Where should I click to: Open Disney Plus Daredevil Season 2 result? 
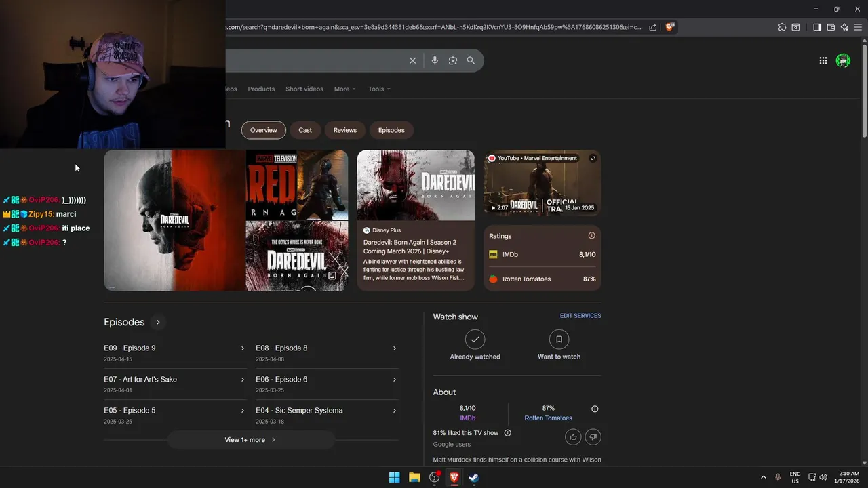pyautogui.click(x=416, y=220)
